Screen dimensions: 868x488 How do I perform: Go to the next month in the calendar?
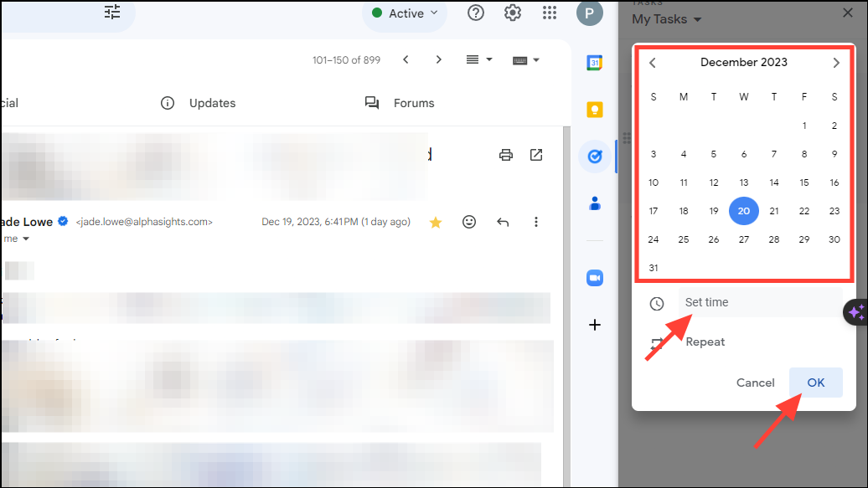click(835, 62)
